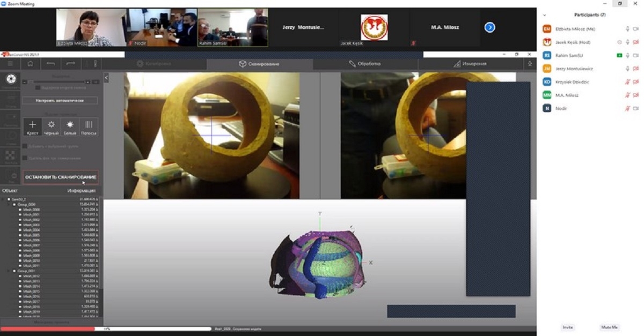The height and width of the screenshot is (336, 644).
Task: Choose the Чёрный projection pattern icon
Action: pyautogui.click(x=51, y=126)
